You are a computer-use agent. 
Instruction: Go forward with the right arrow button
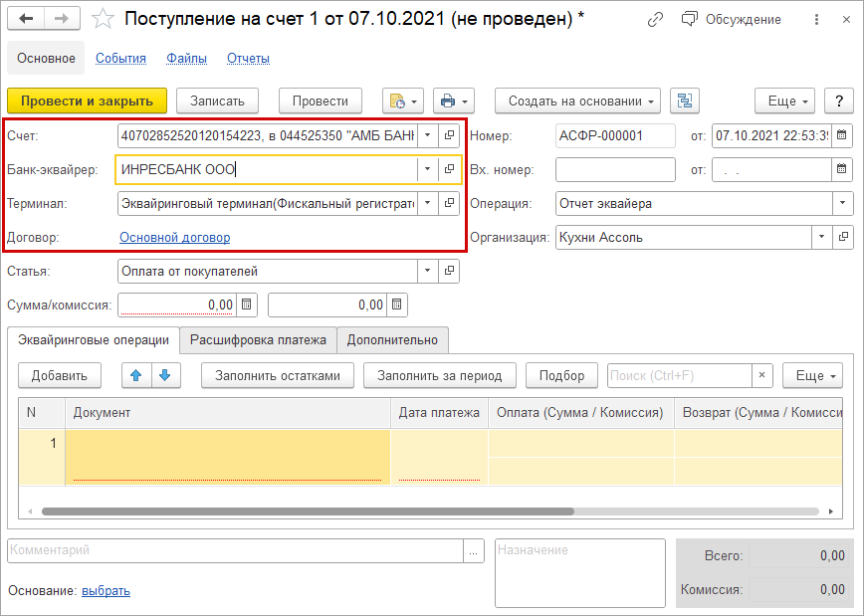pyautogui.click(x=62, y=19)
